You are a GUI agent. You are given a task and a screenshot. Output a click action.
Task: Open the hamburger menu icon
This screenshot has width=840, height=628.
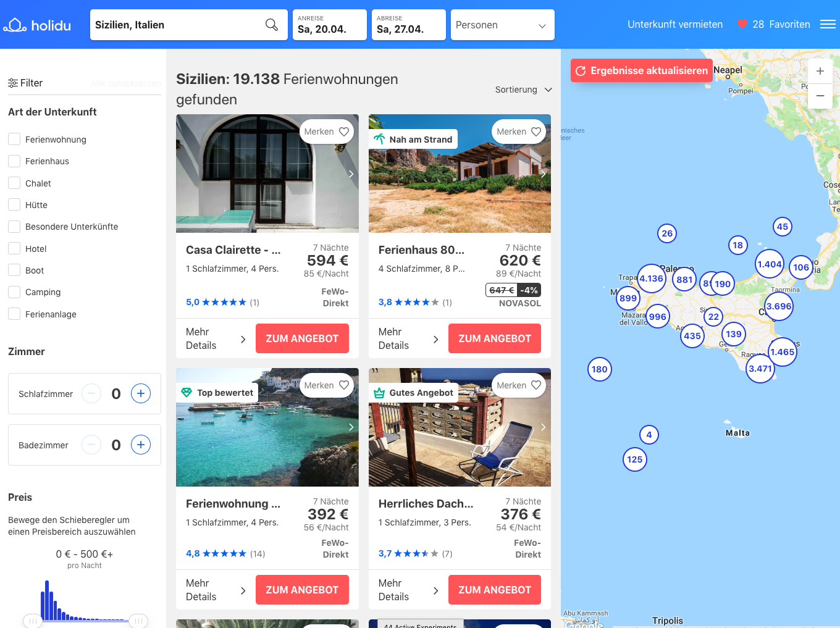(x=828, y=25)
